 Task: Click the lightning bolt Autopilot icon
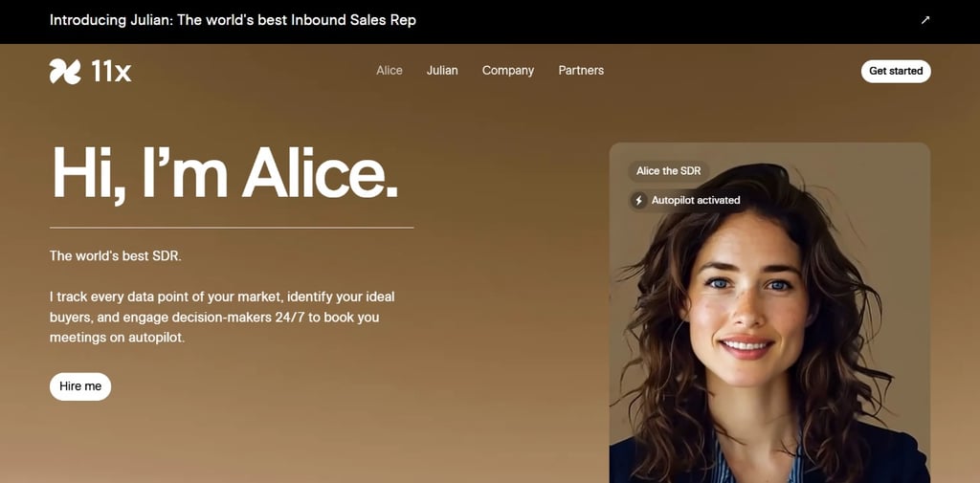click(638, 201)
